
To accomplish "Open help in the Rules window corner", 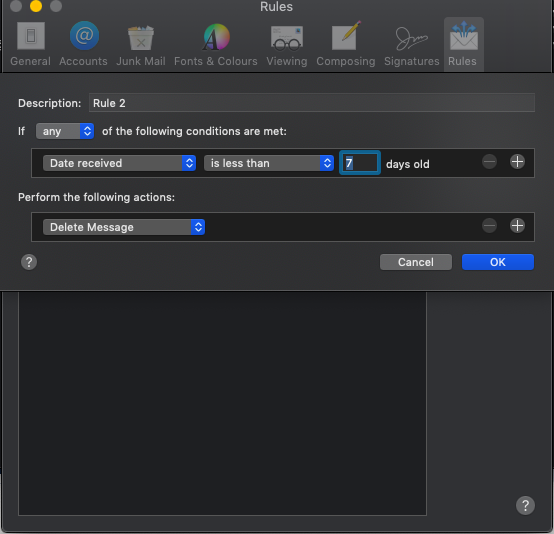I will pyautogui.click(x=525, y=506).
